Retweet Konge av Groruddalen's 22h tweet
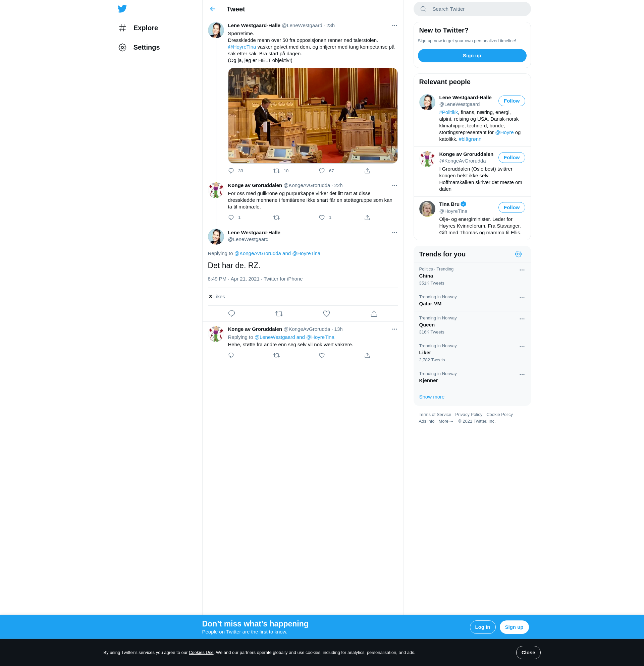Viewport: 644px width, 666px height. click(x=276, y=218)
